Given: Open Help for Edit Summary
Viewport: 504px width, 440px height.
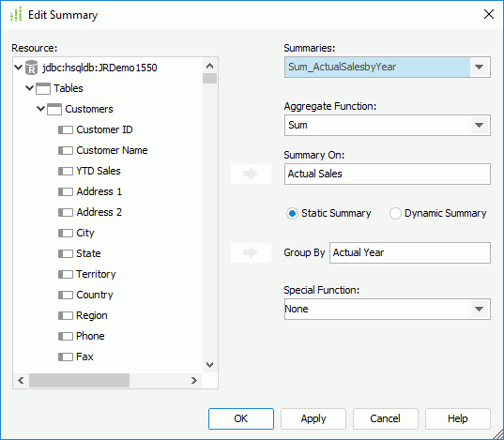Looking at the screenshot, I should click(458, 418).
